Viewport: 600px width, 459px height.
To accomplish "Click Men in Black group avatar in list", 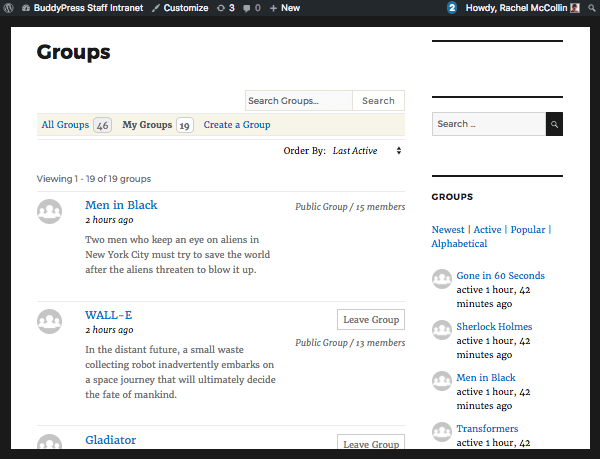I will [x=49, y=212].
